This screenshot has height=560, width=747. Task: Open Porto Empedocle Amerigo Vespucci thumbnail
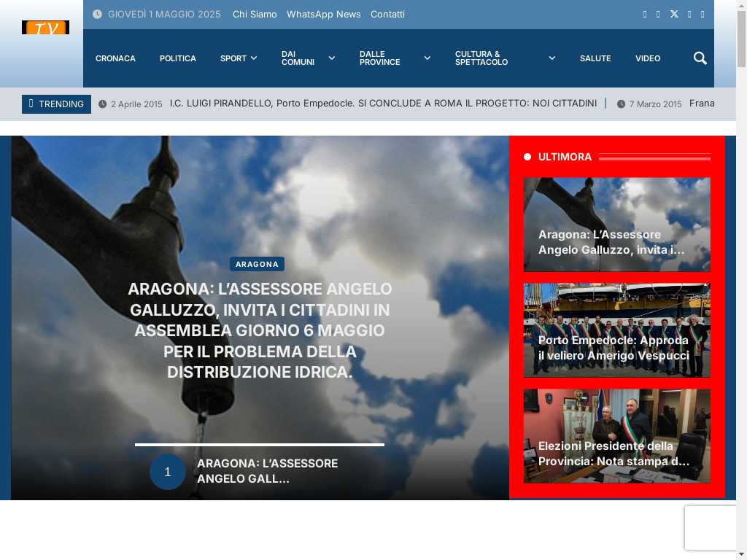tap(616, 330)
